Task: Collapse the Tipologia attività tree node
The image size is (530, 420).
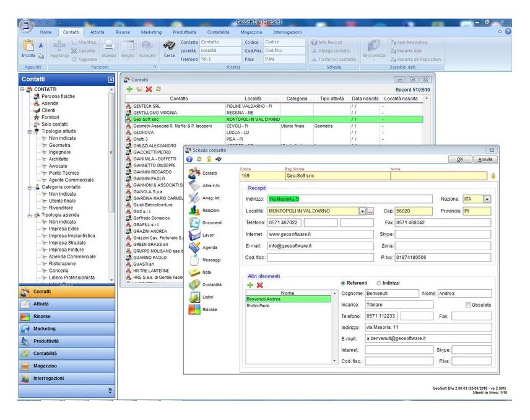Action: point(30,131)
